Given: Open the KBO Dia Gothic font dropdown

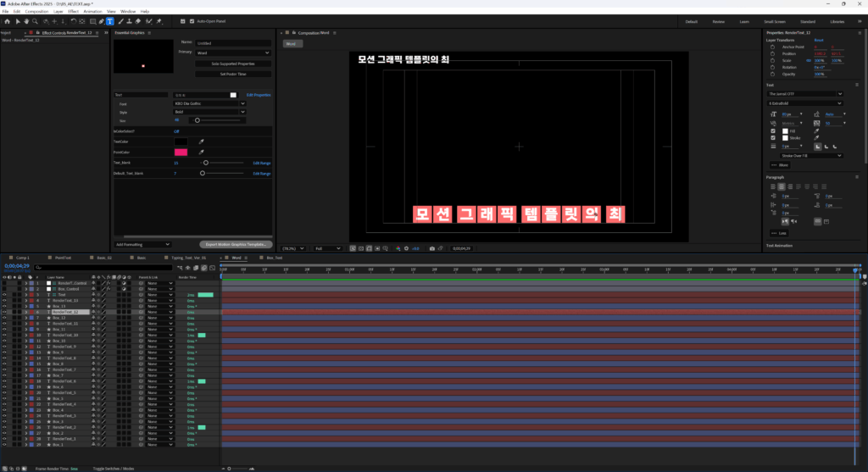Looking at the screenshot, I should 209,103.
